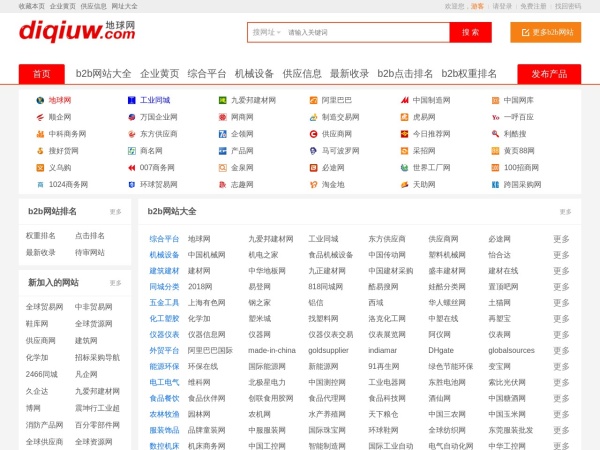The height and width of the screenshot is (450, 600).
Task: Click the red icon beside 供应商网
Action: (x=313, y=134)
